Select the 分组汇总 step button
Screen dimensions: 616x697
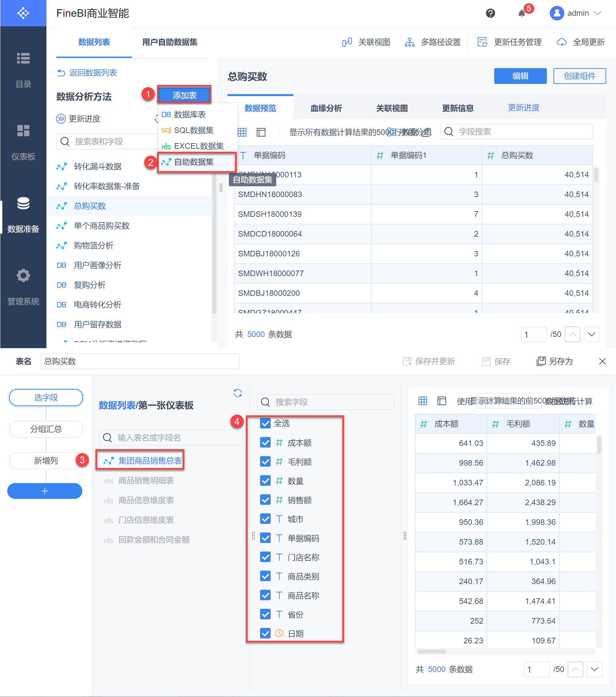pyautogui.click(x=46, y=429)
